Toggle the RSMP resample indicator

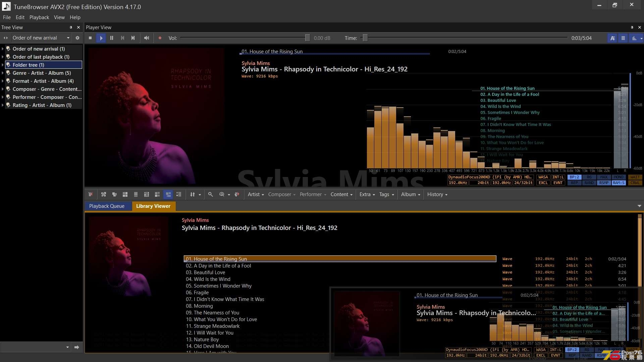[604, 183]
